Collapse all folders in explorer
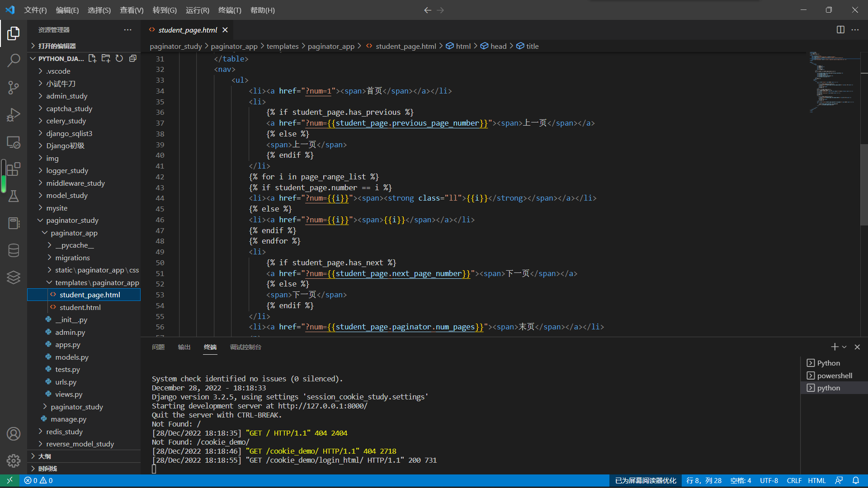 133,58
